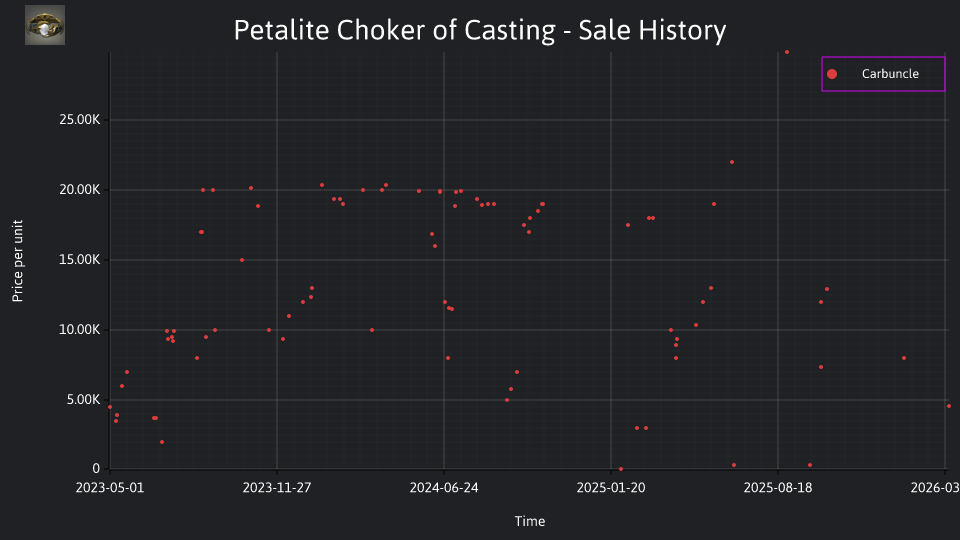Click the 2023-05-01 x-axis tick label
The height and width of the screenshot is (540, 960).
pyautogui.click(x=110, y=487)
